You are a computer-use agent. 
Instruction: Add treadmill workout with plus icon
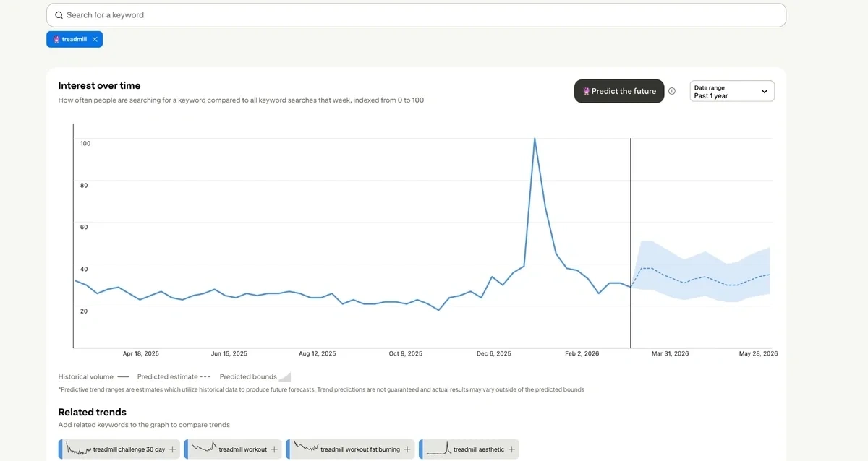click(x=273, y=449)
